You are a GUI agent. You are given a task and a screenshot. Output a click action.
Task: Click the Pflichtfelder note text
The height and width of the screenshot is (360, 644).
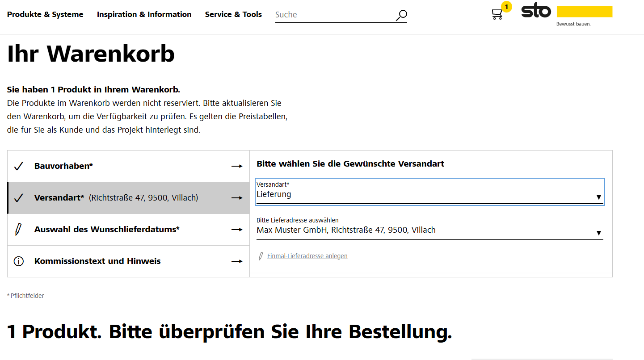[25, 296]
